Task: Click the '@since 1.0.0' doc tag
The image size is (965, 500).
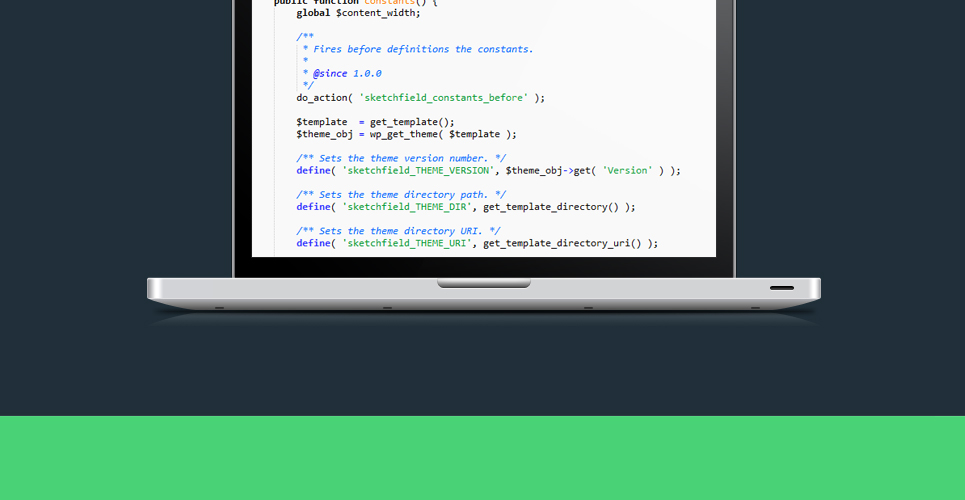Action: click(x=347, y=73)
